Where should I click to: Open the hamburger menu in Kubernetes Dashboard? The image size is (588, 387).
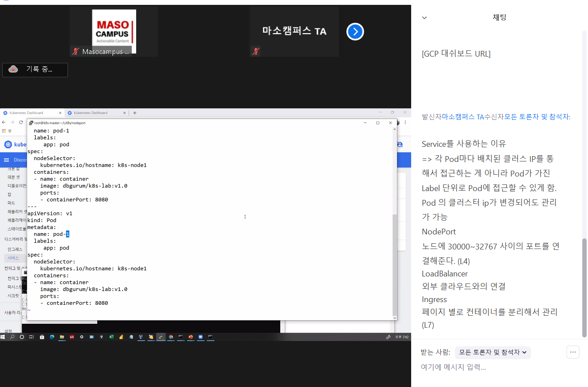click(x=6, y=160)
